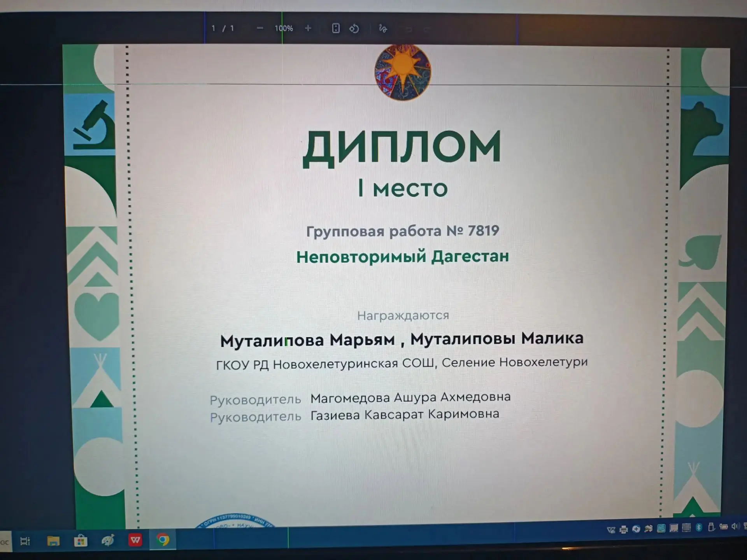Click 'Магомедова Ашура Ахмедовна'
The image size is (747, 560).
(410, 398)
